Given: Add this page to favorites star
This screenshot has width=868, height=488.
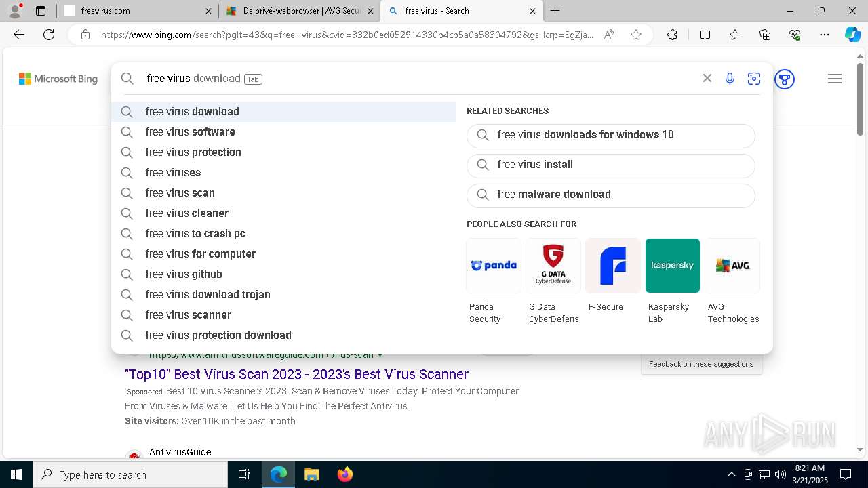Looking at the screenshot, I should pyautogui.click(x=636, y=35).
